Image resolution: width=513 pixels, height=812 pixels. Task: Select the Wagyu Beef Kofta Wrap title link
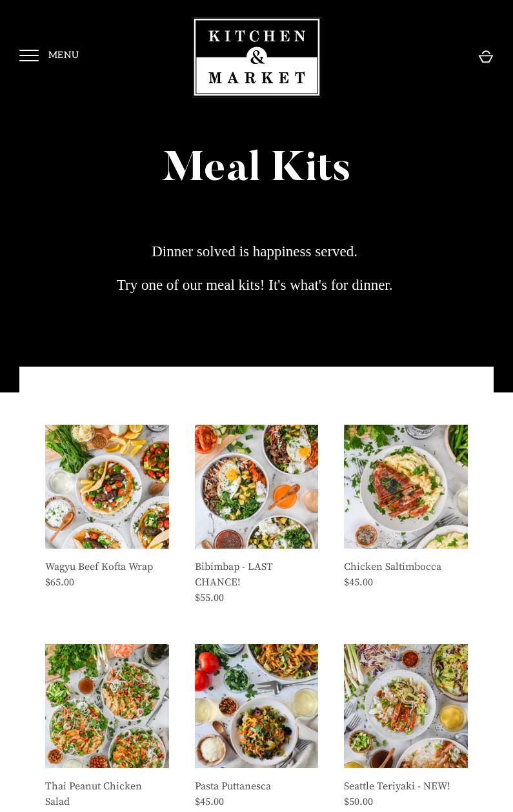click(x=99, y=567)
